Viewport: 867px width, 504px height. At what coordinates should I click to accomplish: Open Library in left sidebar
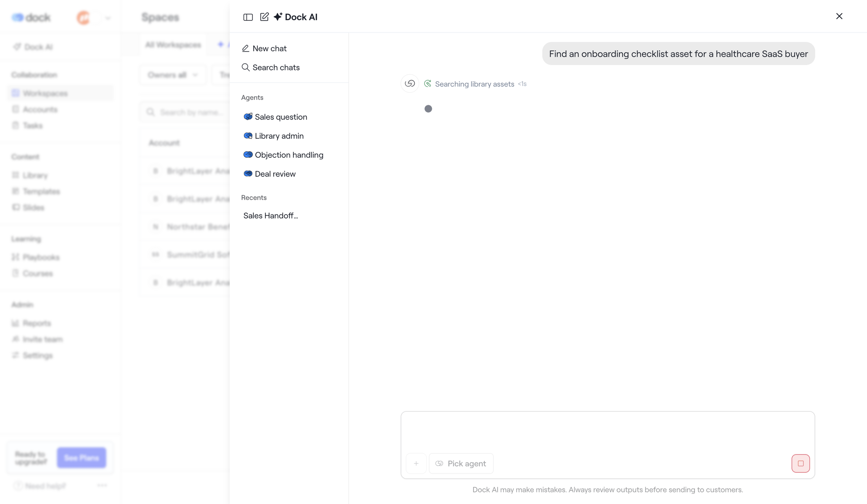(35, 175)
